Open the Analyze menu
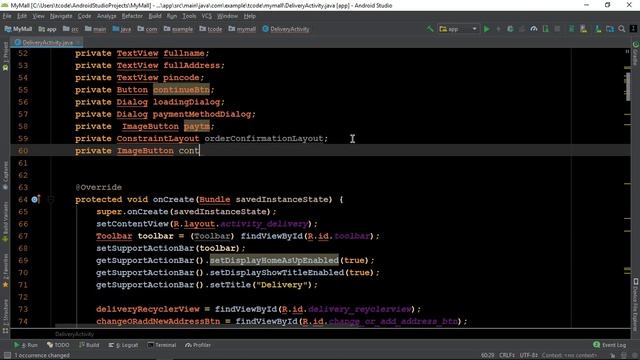 107,16
